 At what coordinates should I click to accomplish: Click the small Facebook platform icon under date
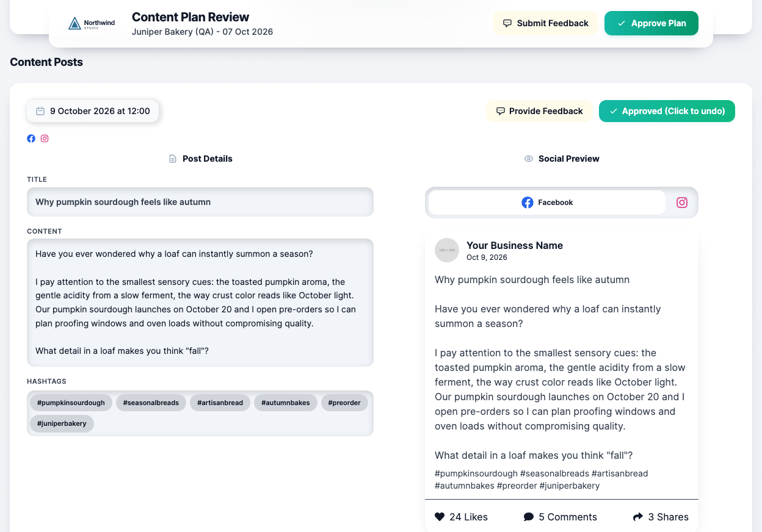(31, 138)
